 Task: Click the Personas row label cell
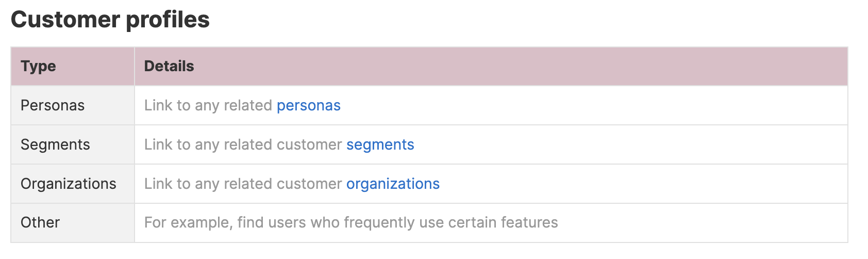pyautogui.click(x=73, y=105)
